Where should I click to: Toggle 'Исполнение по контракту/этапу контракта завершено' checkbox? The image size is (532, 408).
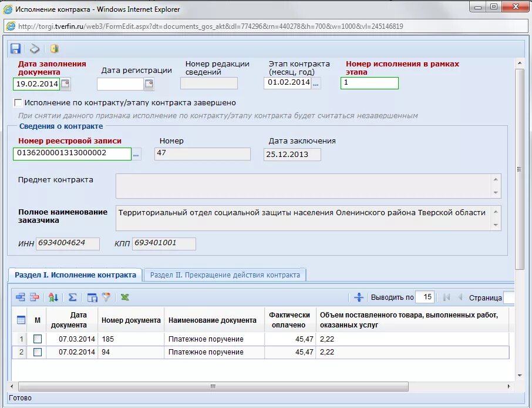[x=18, y=103]
